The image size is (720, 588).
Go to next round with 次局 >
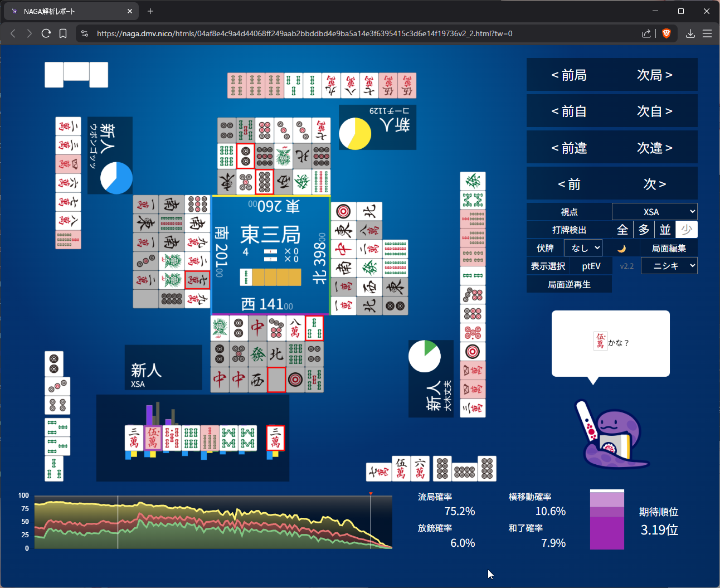[x=654, y=75]
